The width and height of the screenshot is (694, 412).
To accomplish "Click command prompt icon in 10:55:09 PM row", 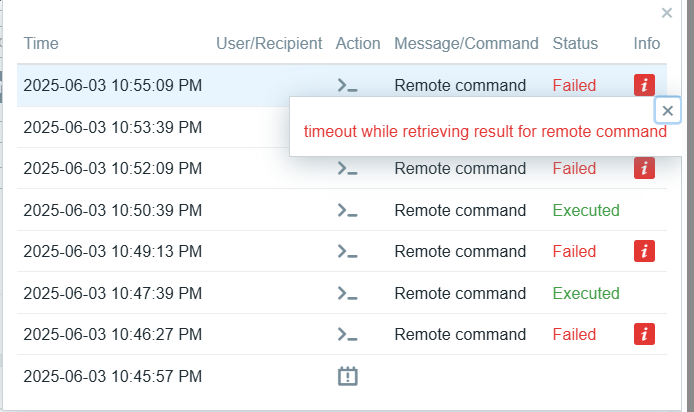I will coord(347,85).
